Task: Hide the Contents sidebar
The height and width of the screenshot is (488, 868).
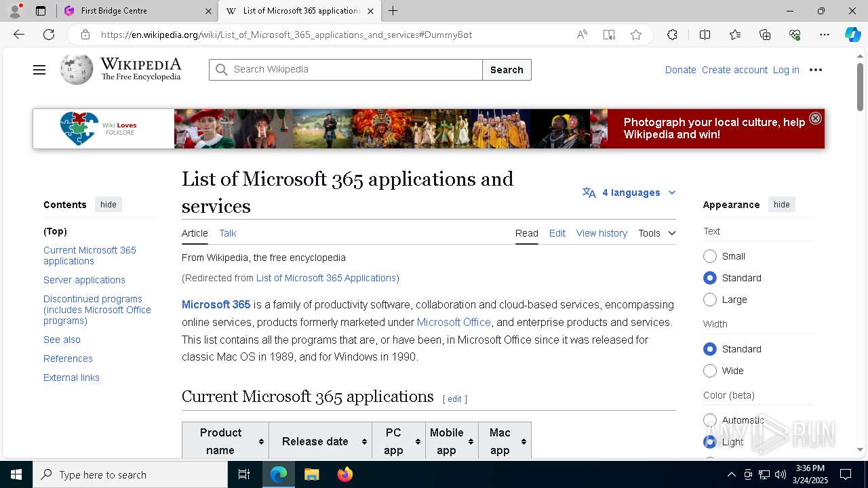Action: 108,205
